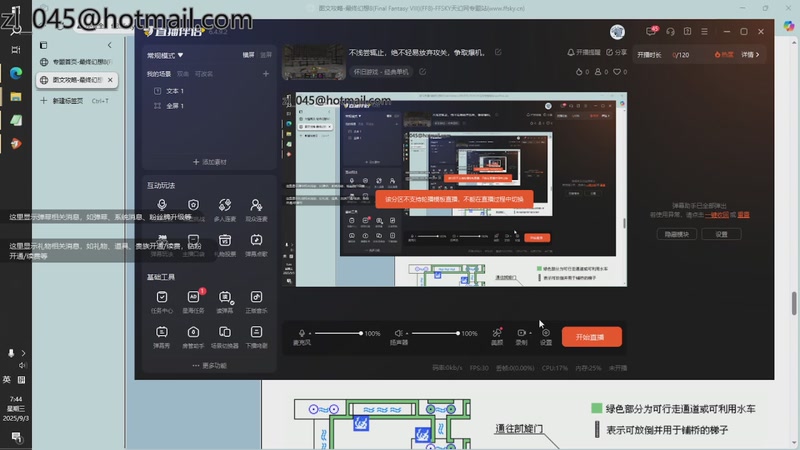Open File Explorer in the taskbar
Screen dimensions: 800x450
coord(16,96)
